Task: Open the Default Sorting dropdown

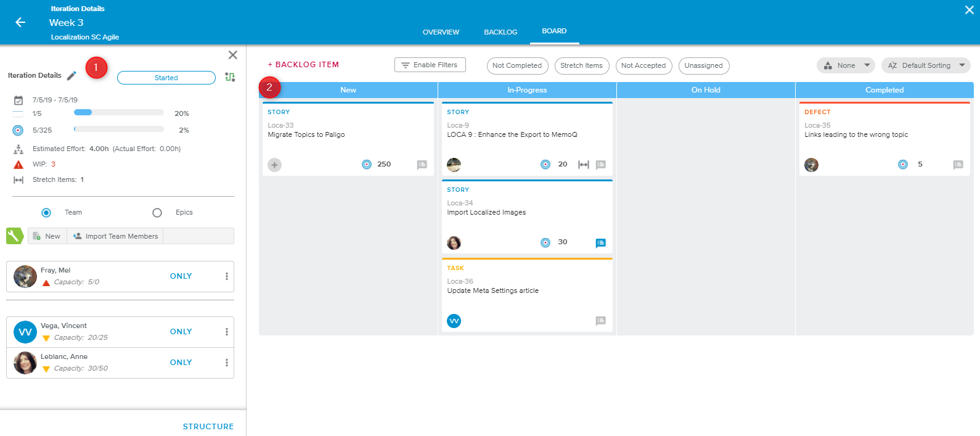Action: (x=925, y=65)
